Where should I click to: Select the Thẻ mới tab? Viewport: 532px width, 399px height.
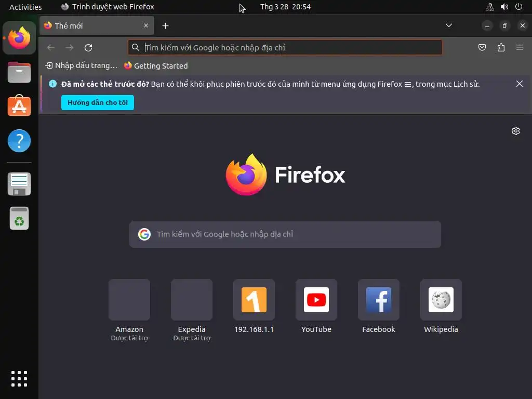point(97,26)
